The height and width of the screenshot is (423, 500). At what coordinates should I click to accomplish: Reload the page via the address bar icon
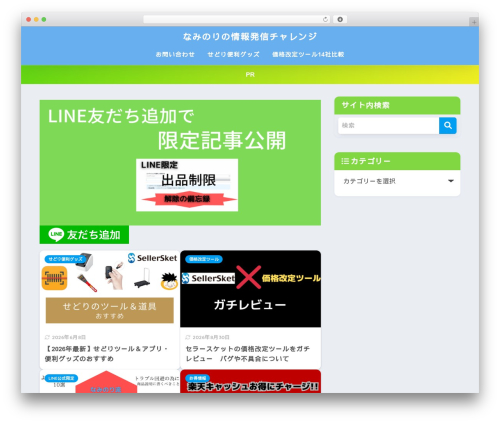(x=325, y=20)
